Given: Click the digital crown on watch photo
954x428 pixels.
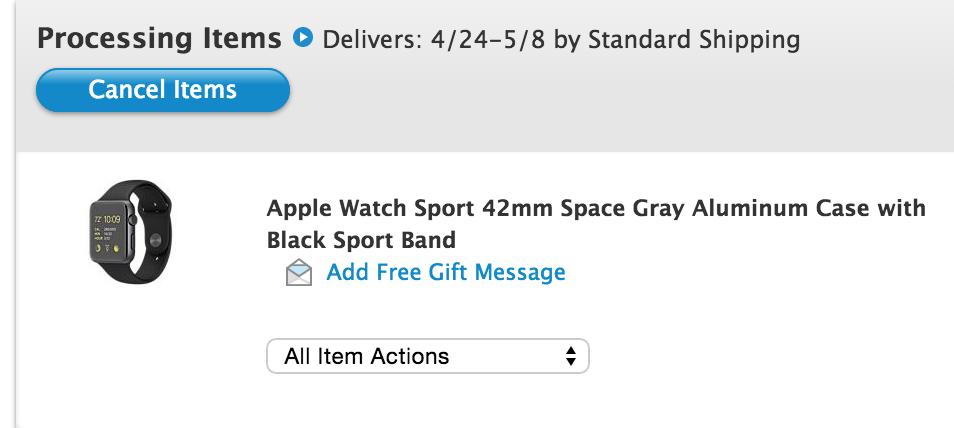Looking at the screenshot, I should point(132,219).
